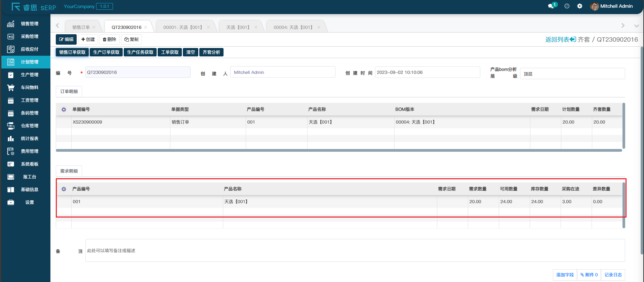Go to 车间物料 in the sidebar
This screenshot has width=644, height=282.
coord(29,88)
